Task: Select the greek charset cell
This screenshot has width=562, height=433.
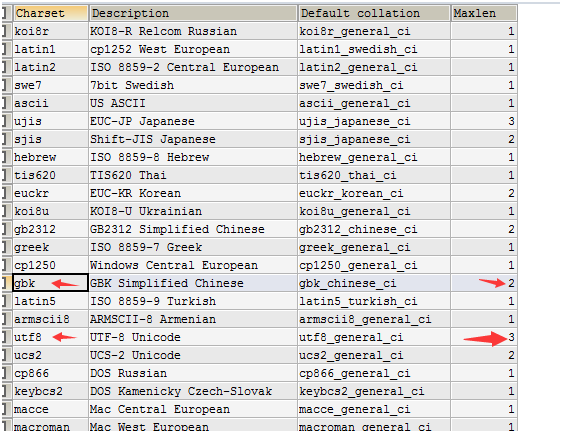Action: (x=51, y=247)
